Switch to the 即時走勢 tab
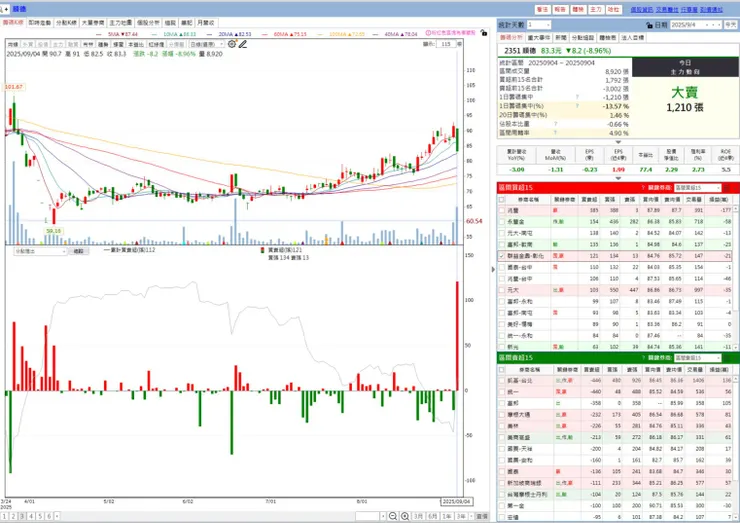The image size is (740, 523). tap(39, 23)
